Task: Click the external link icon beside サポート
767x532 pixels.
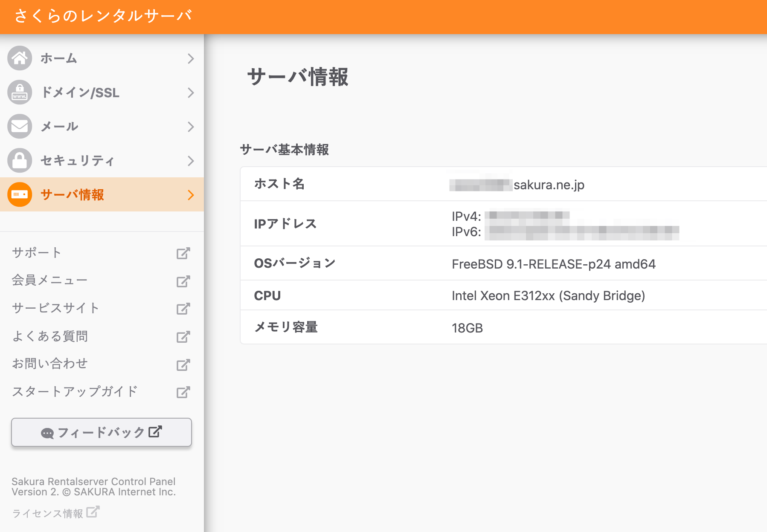Action: click(183, 253)
